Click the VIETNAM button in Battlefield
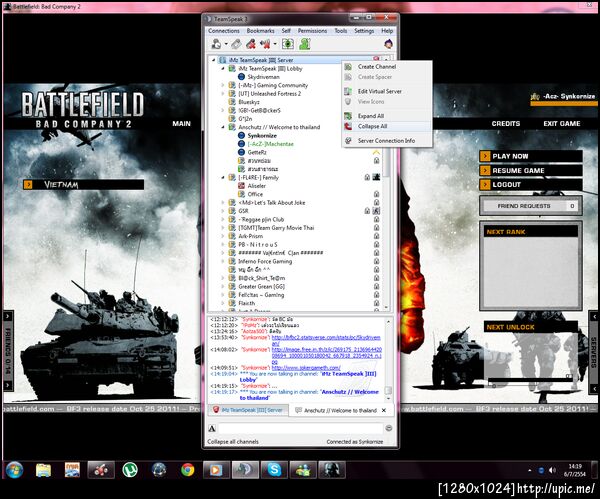 (83, 184)
